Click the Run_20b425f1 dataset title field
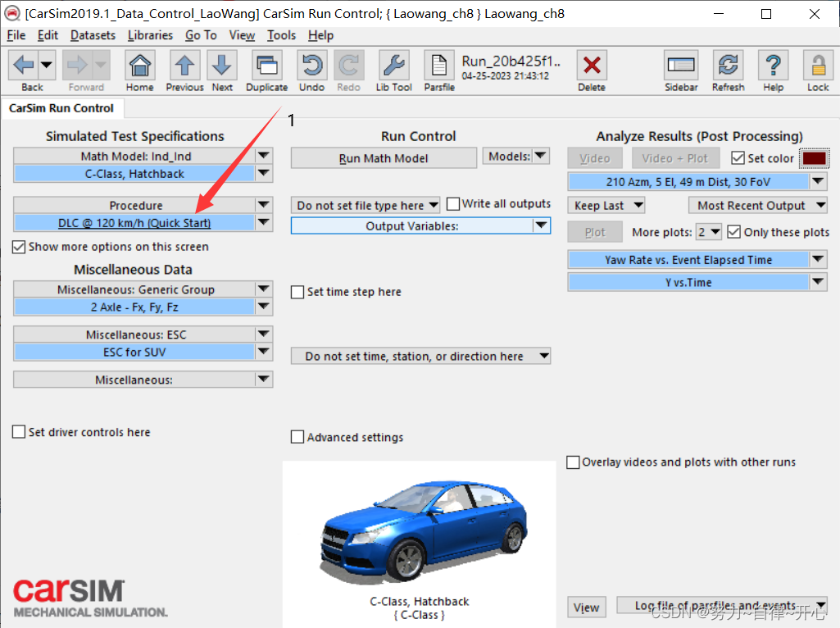 [x=511, y=61]
